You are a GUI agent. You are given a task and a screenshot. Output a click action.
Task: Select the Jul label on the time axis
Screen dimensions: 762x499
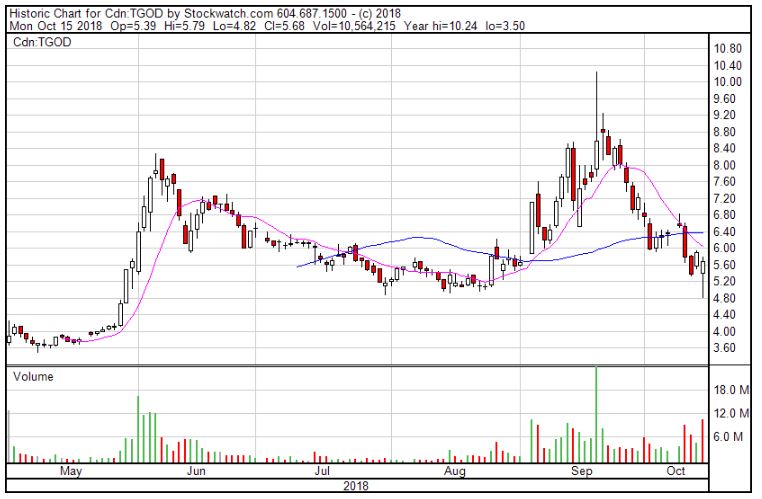pos(322,470)
